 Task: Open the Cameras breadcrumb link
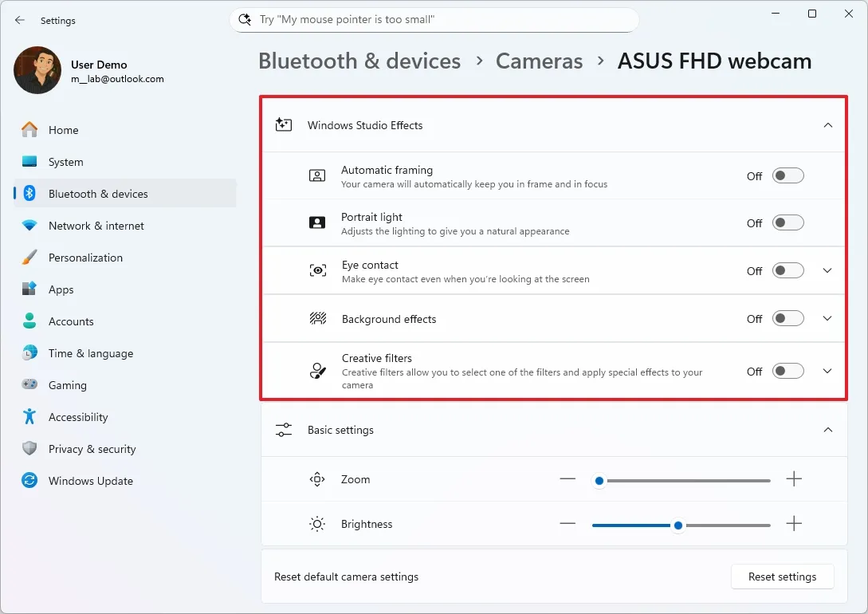[x=539, y=61]
